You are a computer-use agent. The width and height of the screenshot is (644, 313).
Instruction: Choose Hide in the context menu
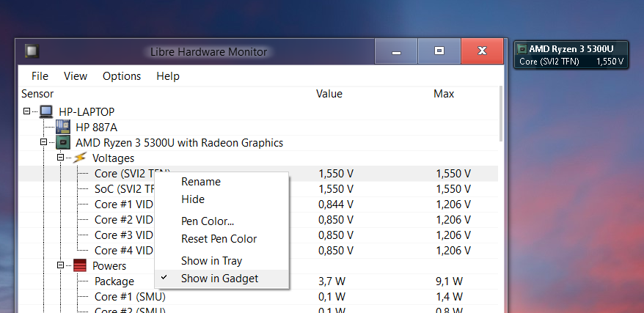coord(222,199)
